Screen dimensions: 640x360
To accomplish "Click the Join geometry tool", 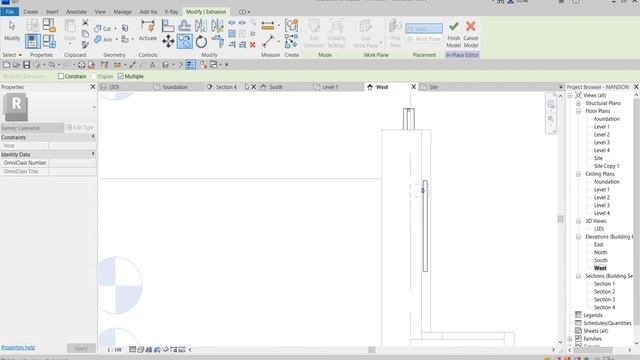I will coord(103,40).
